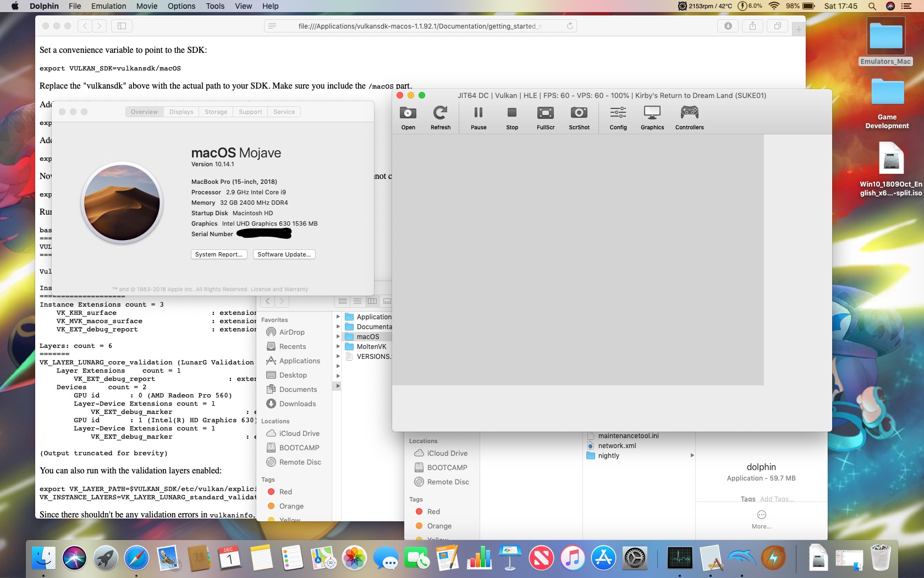Select Applications in Finder sidebar
The width and height of the screenshot is (924, 578).
(x=299, y=361)
